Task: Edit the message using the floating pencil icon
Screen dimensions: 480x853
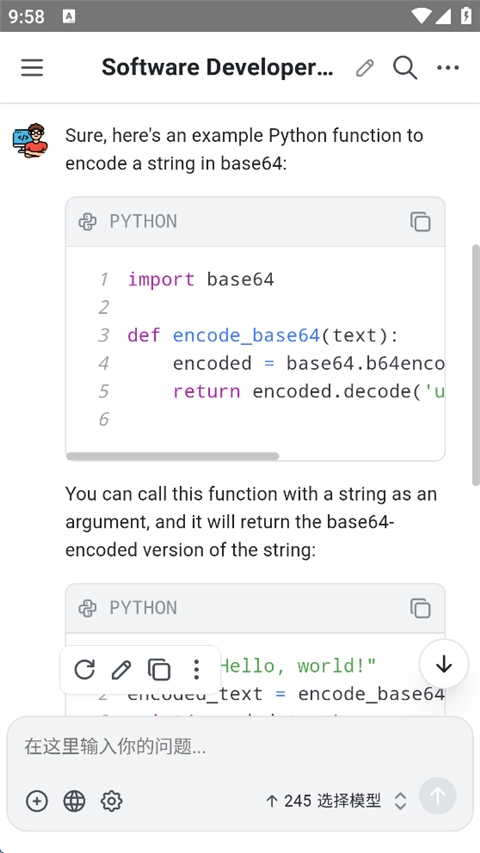Action: click(121, 669)
